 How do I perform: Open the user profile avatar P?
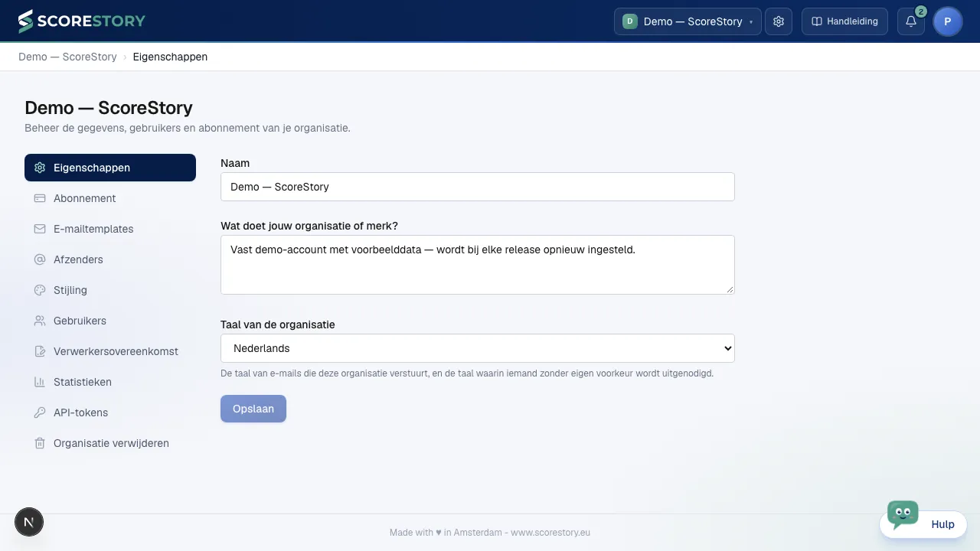click(x=948, y=21)
